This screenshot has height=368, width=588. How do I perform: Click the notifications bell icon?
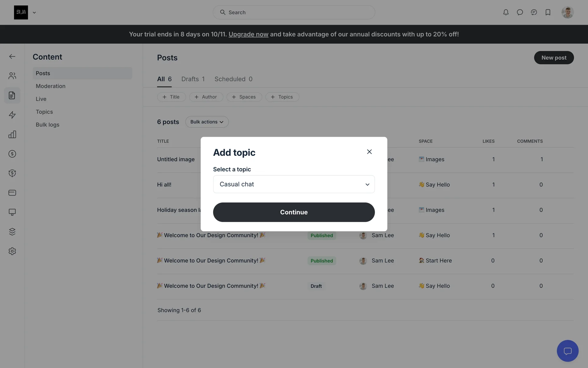point(506,12)
